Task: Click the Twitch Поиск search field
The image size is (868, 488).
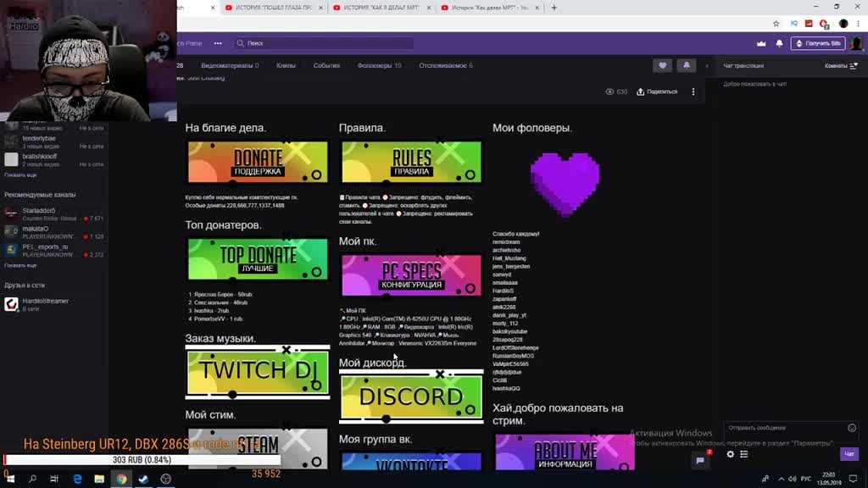Action: [324, 43]
